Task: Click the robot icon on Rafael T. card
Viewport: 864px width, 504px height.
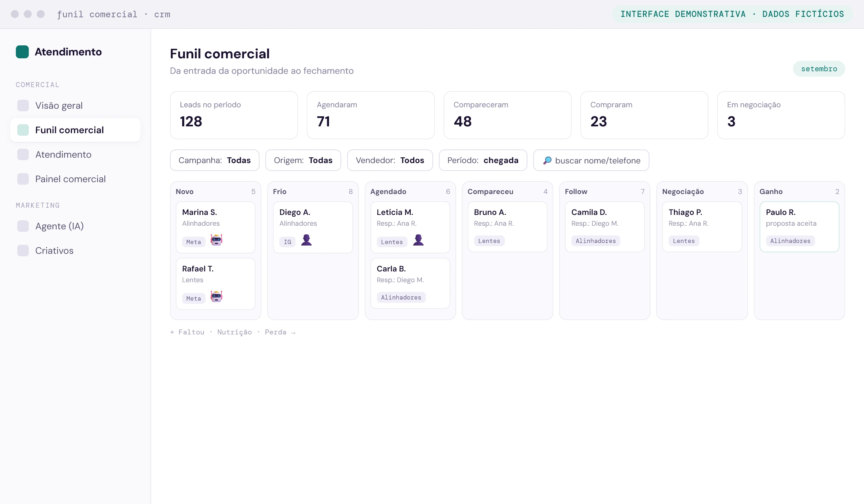Action: [216, 296]
